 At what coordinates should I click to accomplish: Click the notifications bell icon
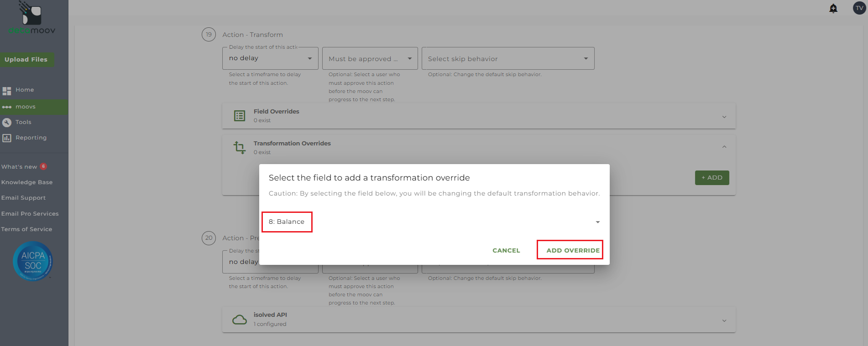tap(833, 8)
